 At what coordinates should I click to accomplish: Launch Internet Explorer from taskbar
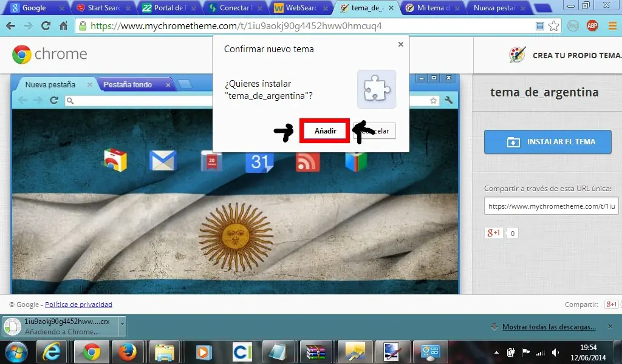[x=52, y=352]
